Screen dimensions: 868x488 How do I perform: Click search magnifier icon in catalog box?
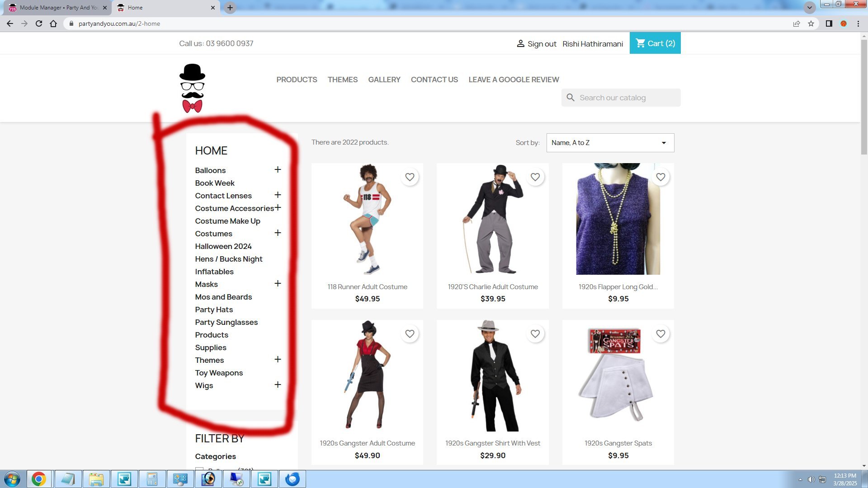point(571,98)
